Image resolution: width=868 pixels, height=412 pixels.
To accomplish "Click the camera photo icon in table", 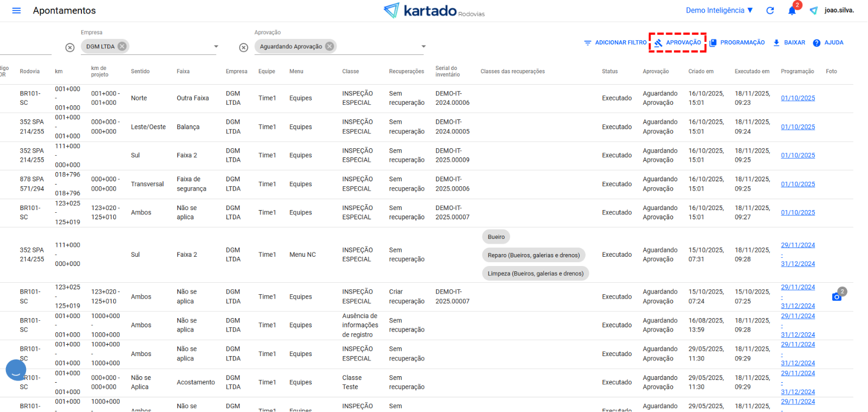I will (837, 296).
